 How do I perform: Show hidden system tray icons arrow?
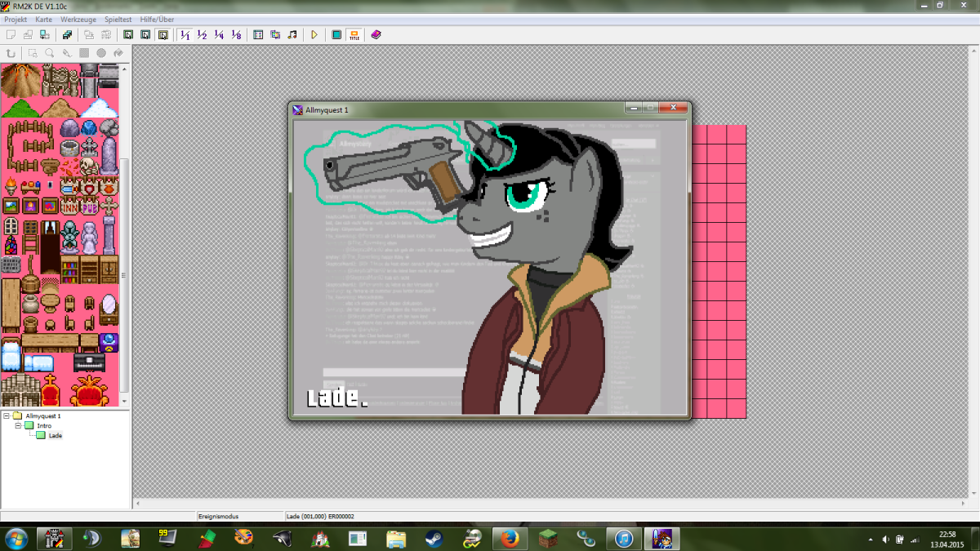tap(871, 540)
